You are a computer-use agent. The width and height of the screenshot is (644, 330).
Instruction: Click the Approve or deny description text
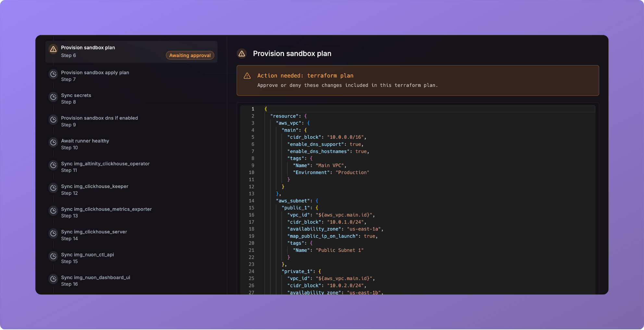click(347, 85)
